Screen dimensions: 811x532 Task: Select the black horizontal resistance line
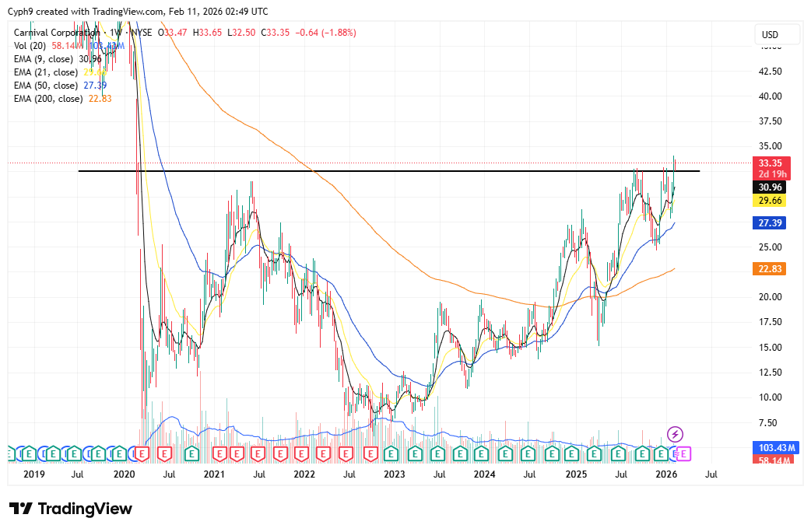[x=389, y=171]
